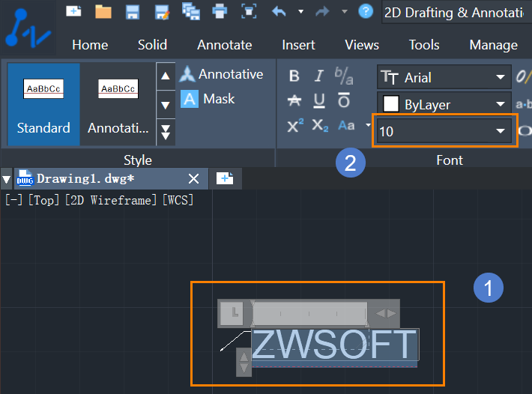The image size is (532, 394).
Task: Click the Aa change case icon
Action: 346,125
